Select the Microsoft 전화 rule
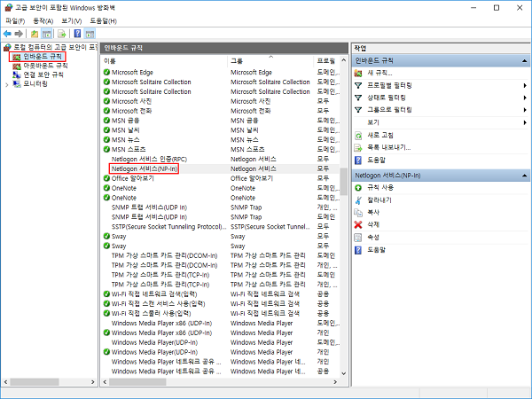This screenshot has height=399, width=532. coord(221,111)
